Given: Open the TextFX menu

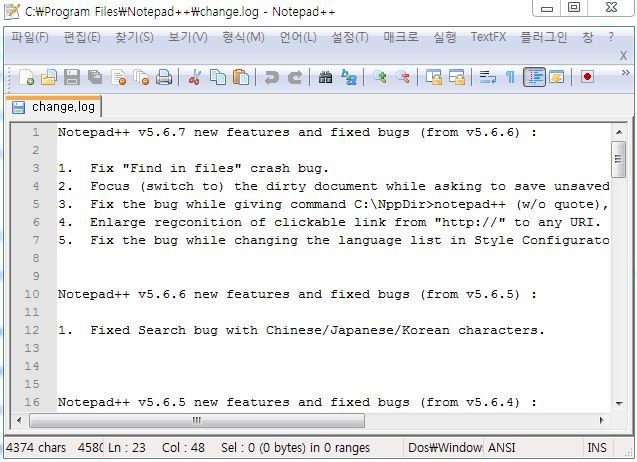Looking at the screenshot, I should pos(488,37).
